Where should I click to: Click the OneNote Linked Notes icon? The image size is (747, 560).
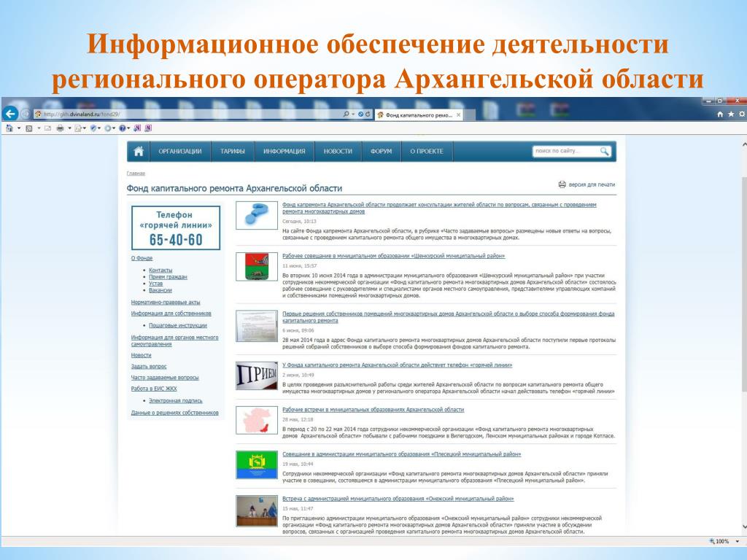[148, 128]
